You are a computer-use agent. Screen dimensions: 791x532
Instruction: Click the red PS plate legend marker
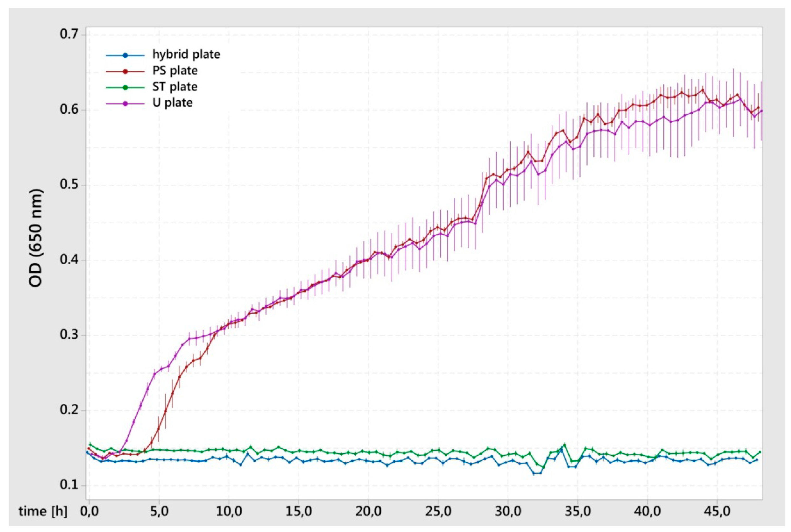pyautogui.click(x=125, y=71)
